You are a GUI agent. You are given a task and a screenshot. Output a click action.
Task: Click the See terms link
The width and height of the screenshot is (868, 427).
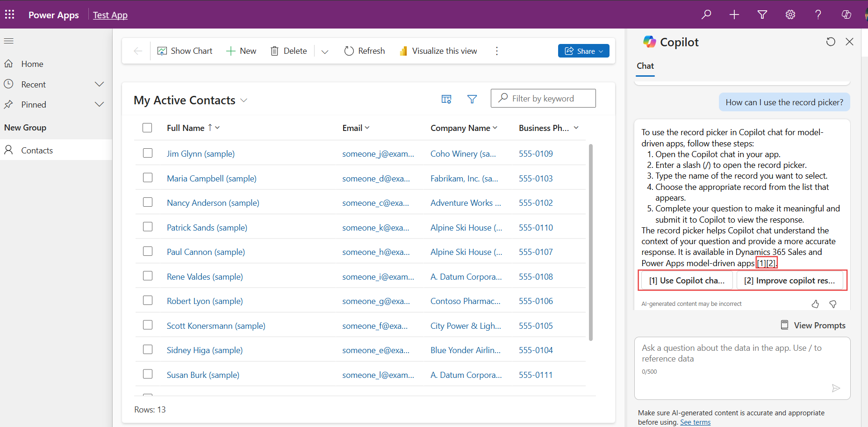695,422
